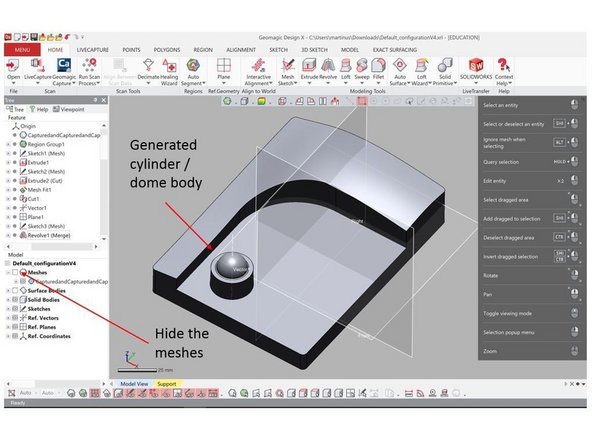Click the feature tree vertical scrollbar down arrow

[x=104, y=239]
